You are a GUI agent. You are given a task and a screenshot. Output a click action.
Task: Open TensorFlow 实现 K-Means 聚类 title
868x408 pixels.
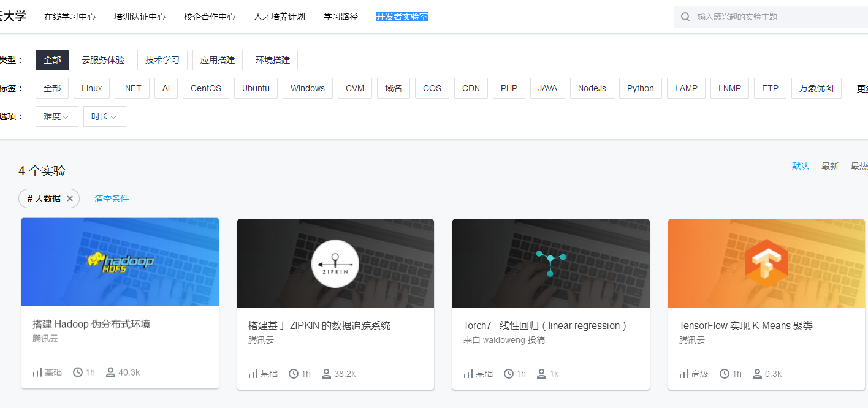746,326
